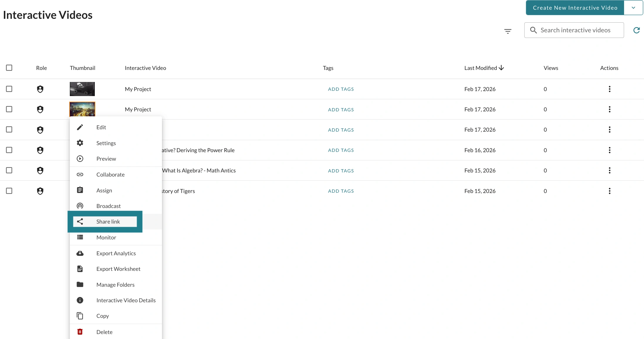Choose Export Analytics menu entry
The height and width of the screenshot is (339, 644).
[116, 253]
